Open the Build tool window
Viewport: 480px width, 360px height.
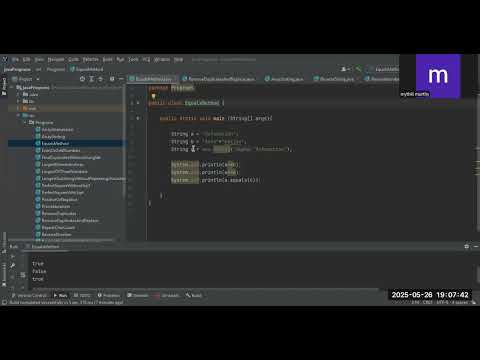coord(194,295)
